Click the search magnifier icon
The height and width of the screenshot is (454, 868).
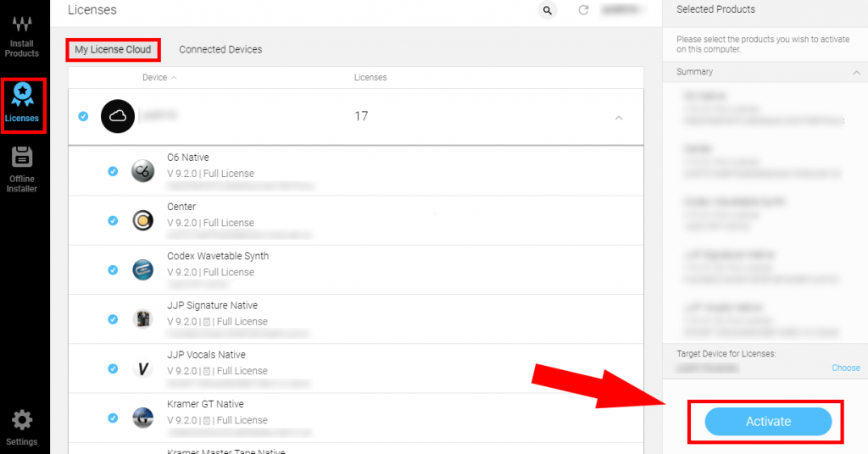point(548,10)
